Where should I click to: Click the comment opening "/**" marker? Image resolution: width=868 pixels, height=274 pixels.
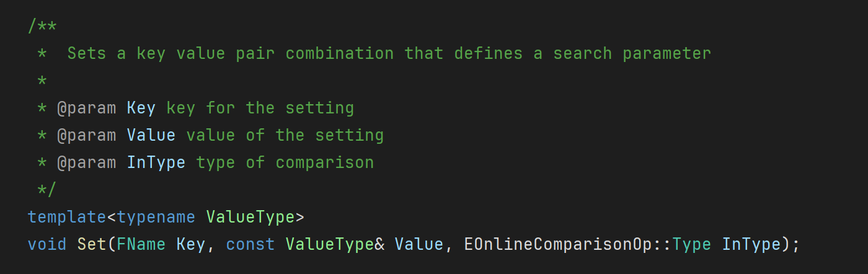click(42, 26)
